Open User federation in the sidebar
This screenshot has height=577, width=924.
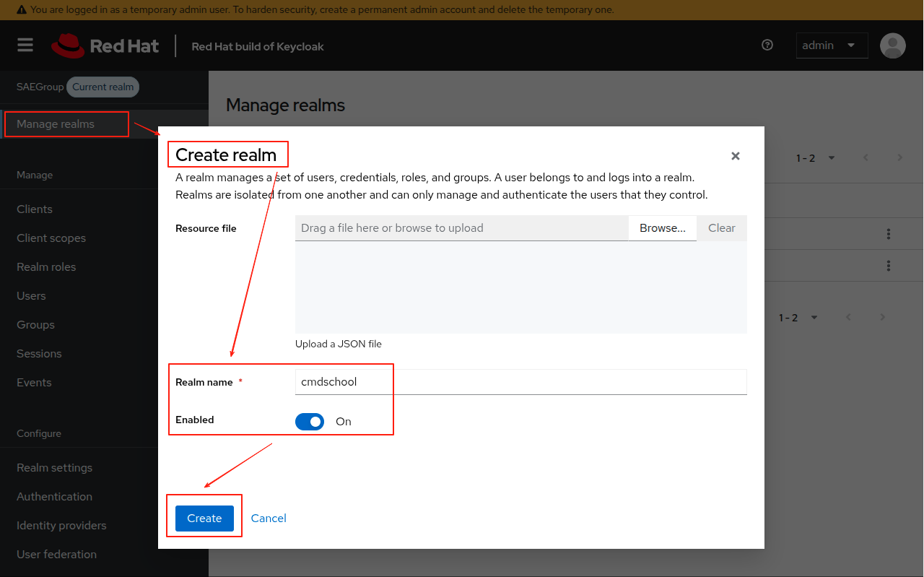coord(56,555)
